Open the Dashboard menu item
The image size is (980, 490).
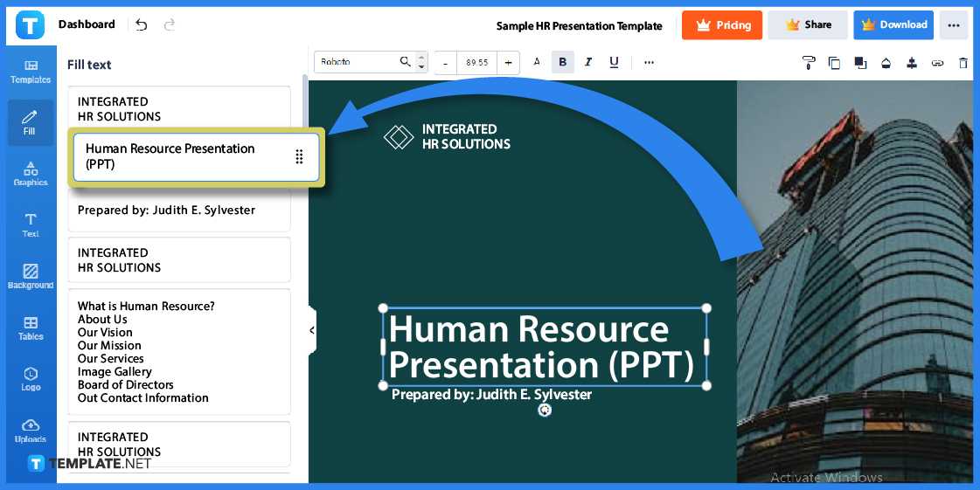click(87, 24)
